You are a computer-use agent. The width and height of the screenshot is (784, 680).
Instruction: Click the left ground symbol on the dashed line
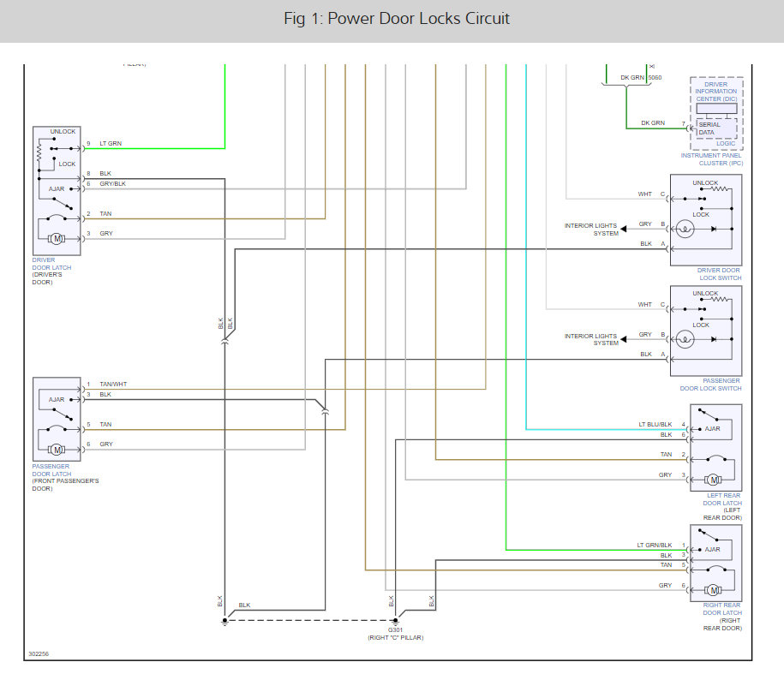pos(225,622)
